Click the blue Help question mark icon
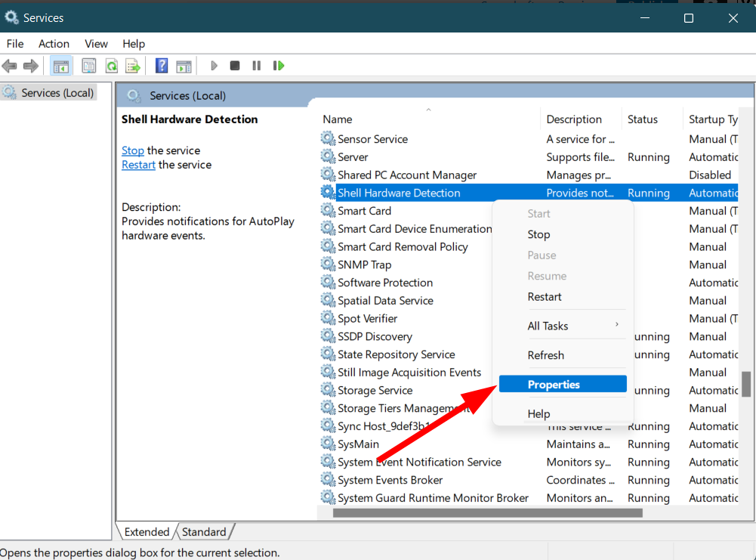 tap(162, 66)
